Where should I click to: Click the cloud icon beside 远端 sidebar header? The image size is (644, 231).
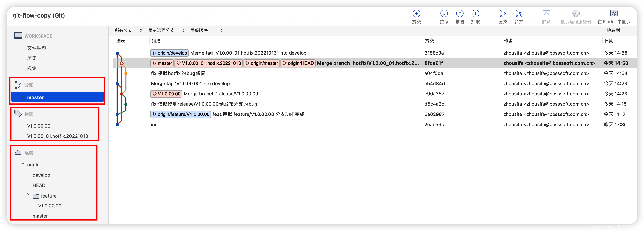click(x=18, y=152)
